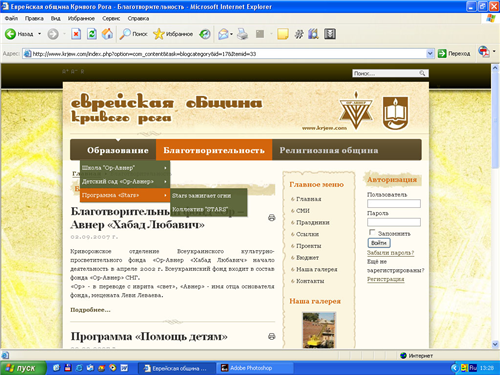
Task: Click into the Пользователь input field
Action: [x=394, y=203]
